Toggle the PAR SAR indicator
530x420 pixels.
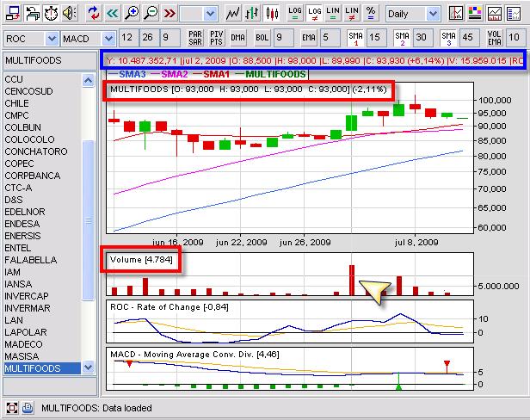pos(195,38)
